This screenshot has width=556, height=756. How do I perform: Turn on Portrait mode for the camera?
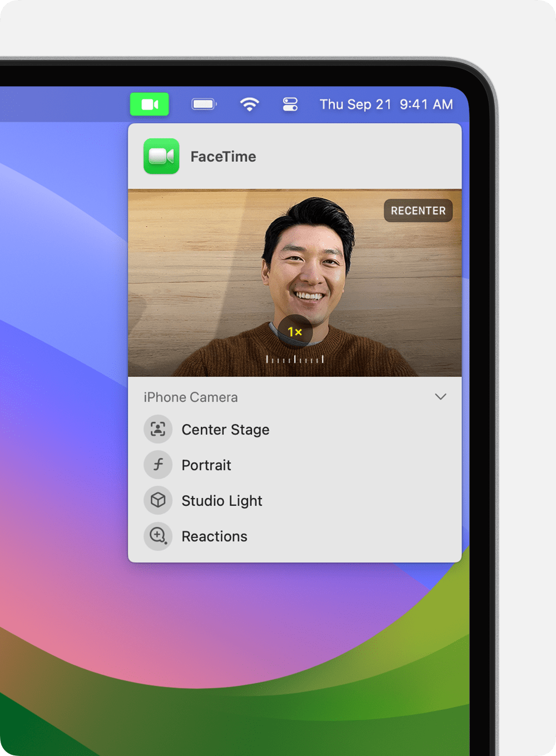pos(206,465)
